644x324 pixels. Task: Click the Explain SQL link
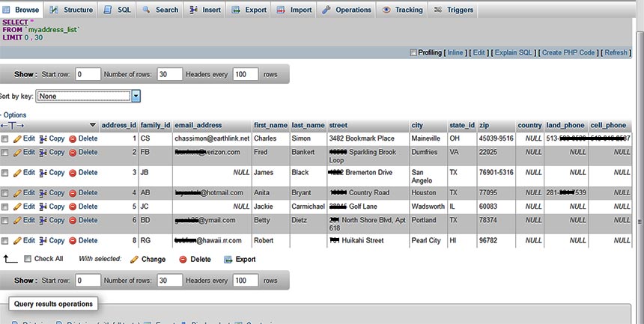click(514, 52)
